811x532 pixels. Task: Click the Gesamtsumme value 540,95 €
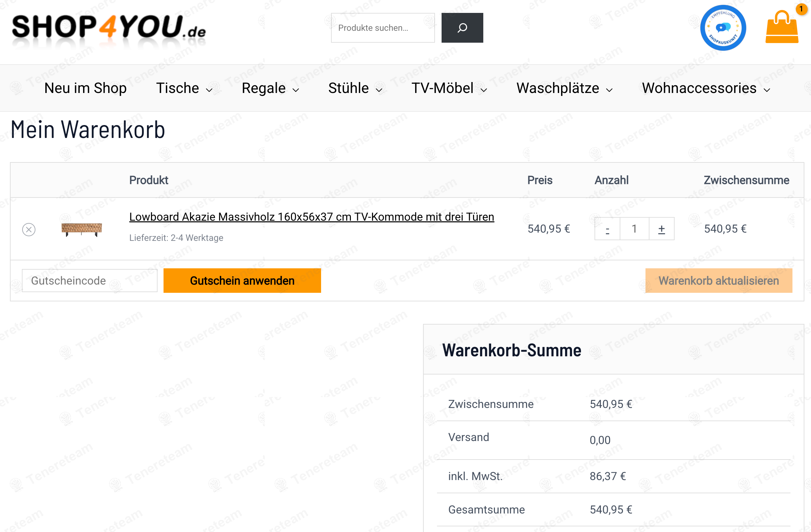(611, 510)
